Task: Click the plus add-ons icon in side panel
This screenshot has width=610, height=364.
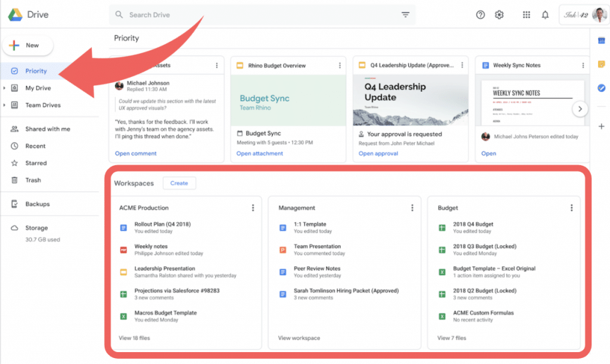Action: tap(601, 126)
